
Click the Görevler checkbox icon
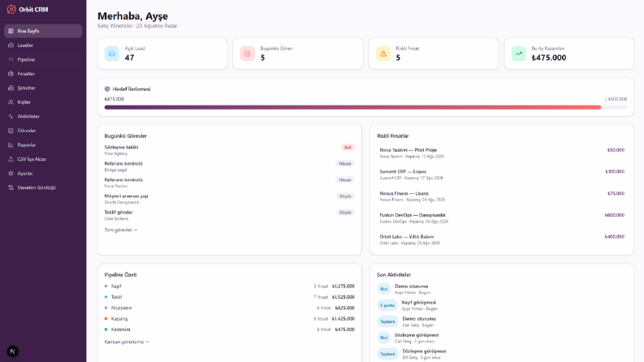11,131
